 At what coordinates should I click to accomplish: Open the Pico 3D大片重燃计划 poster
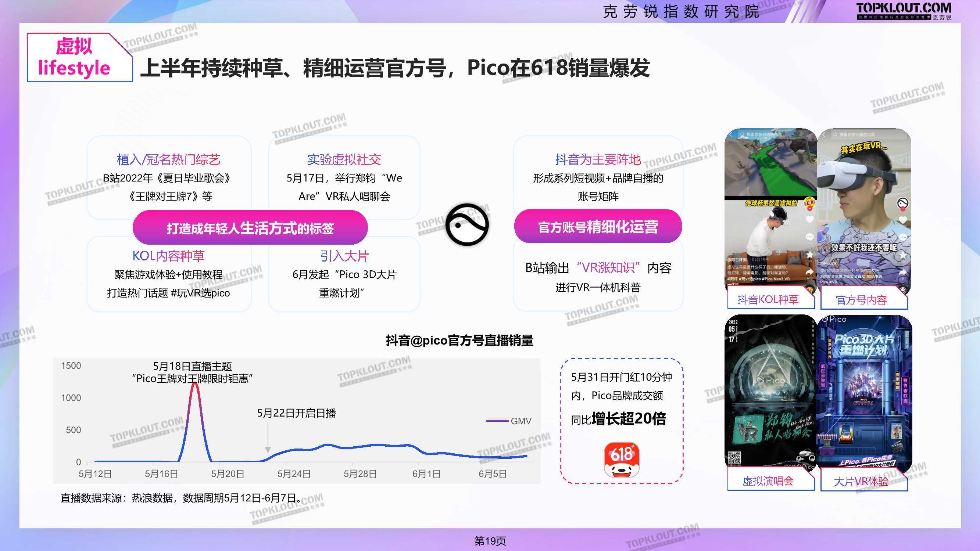(x=864, y=392)
